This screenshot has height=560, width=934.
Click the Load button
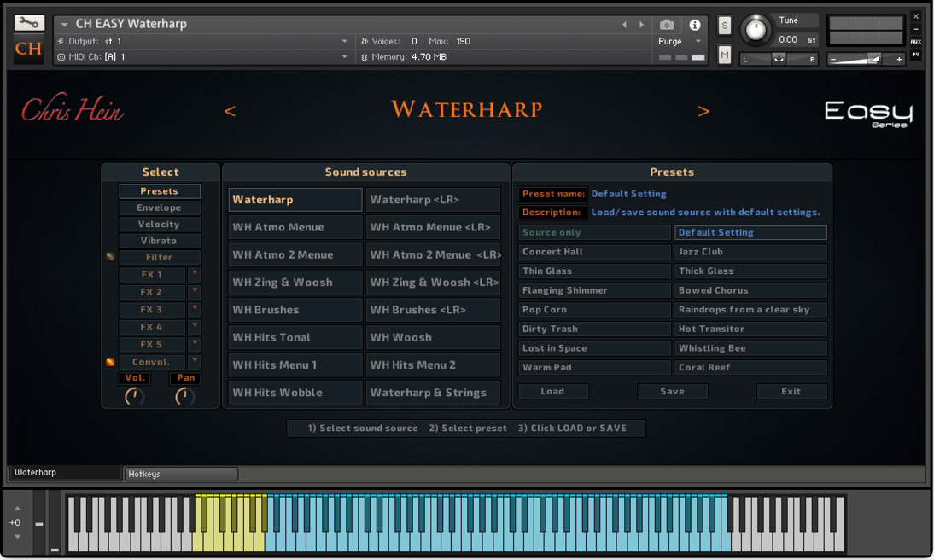(553, 392)
